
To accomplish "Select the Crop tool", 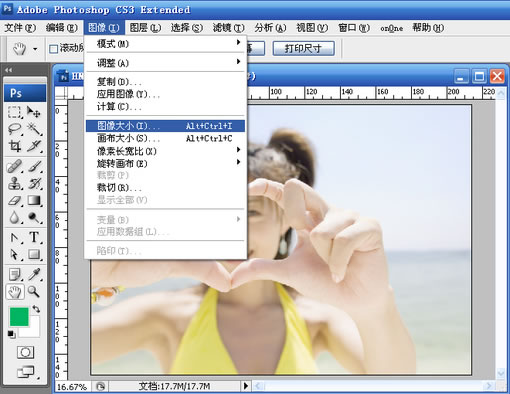I will coord(15,146).
